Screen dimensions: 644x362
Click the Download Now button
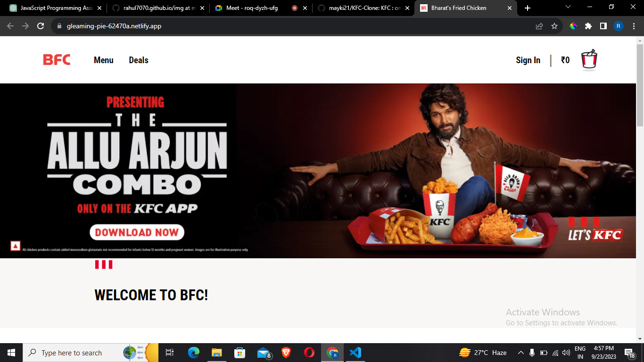point(137,232)
